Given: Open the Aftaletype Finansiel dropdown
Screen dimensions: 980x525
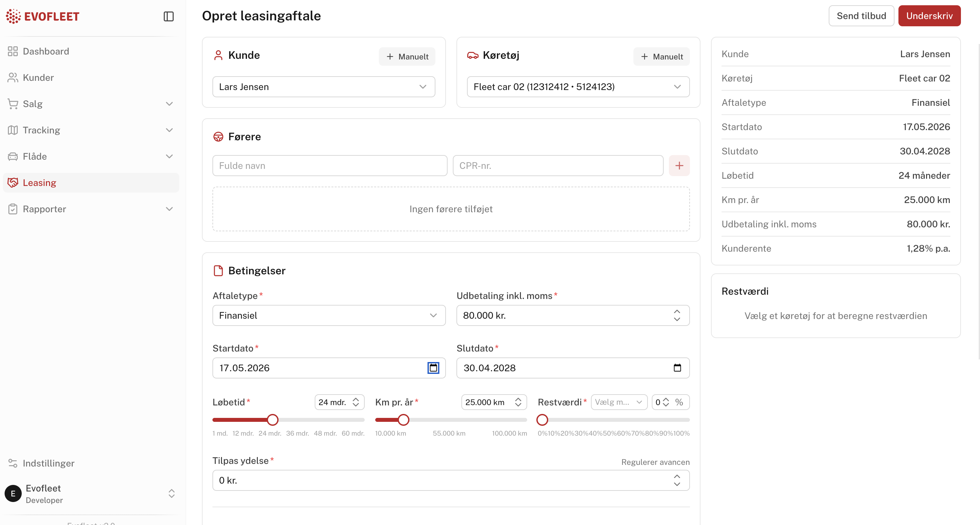Looking at the screenshot, I should [329, 315].
